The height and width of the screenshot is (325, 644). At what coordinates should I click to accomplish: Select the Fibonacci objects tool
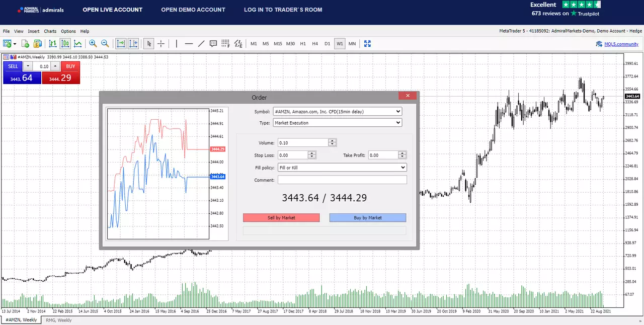tap(225, 44)
